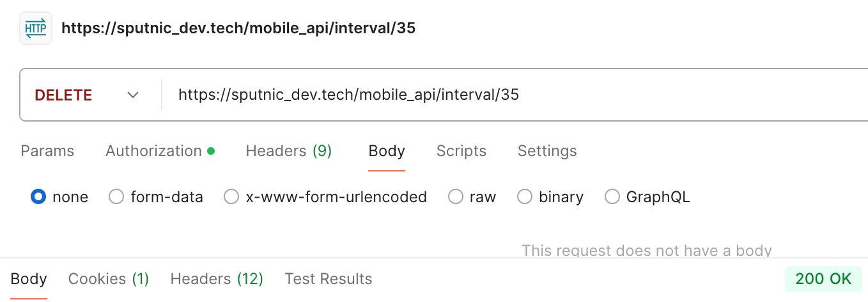Open the Settings tab

pos(547,151)
